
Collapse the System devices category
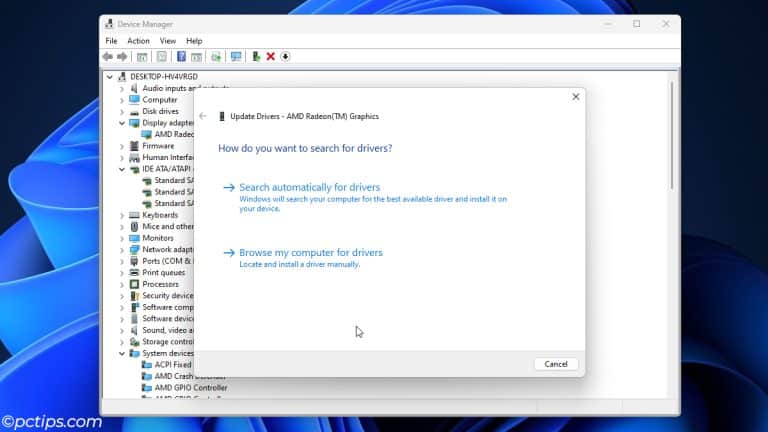(122, 353)
